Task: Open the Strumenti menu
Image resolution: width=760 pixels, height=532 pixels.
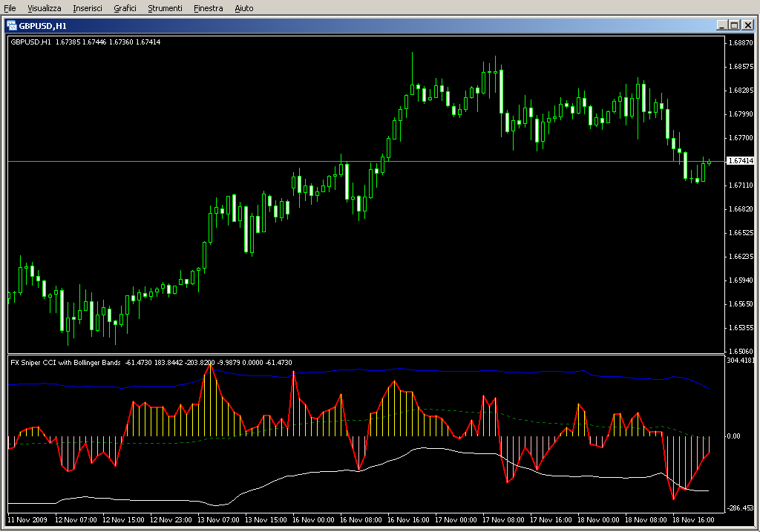Action: tap(165, 8)
